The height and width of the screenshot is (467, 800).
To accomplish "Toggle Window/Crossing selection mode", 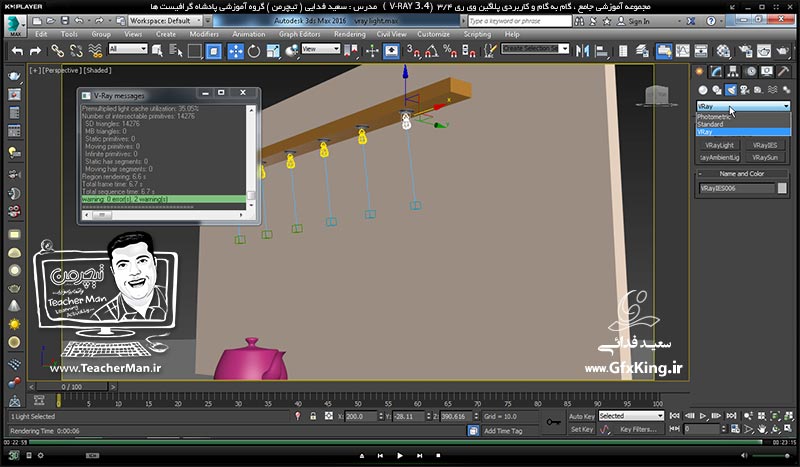I will 214,51.
